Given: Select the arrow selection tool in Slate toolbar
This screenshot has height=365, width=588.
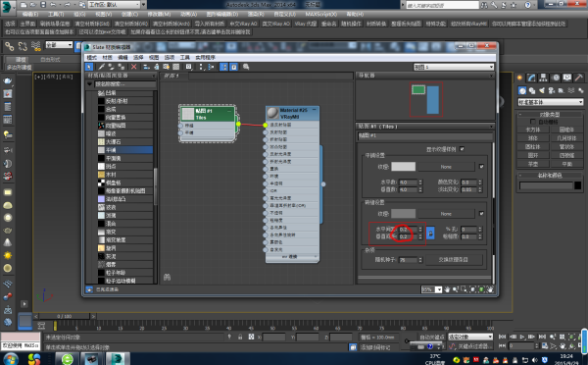Looking at the screenshot, I should (x=89, y=67).
